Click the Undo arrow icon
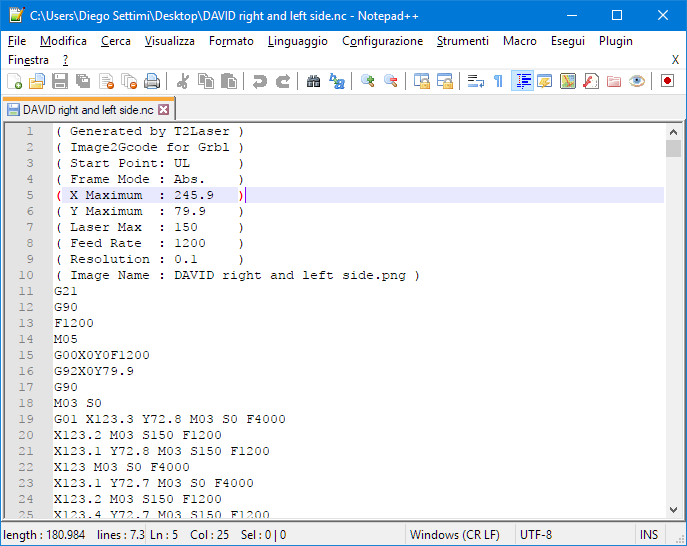Screen dimensions: 687x546 260,81
